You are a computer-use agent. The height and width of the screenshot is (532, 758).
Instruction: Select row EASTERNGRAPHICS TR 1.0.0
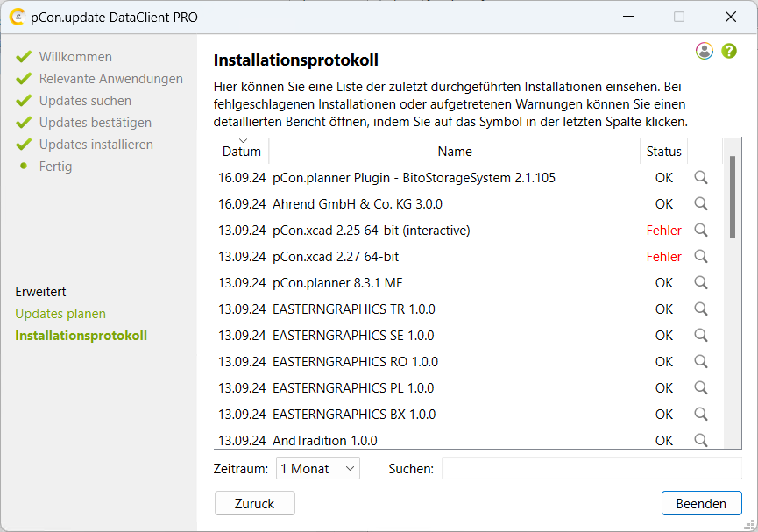469,309
